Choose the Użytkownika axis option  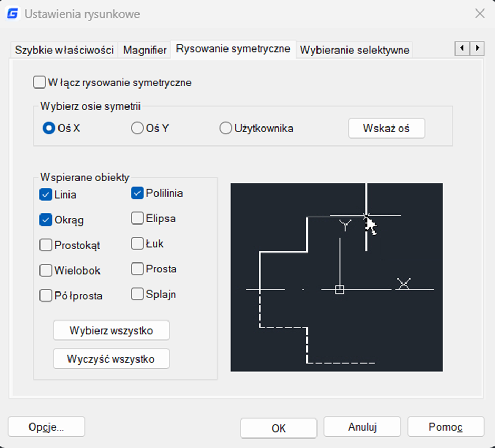[x=225, y=128]
